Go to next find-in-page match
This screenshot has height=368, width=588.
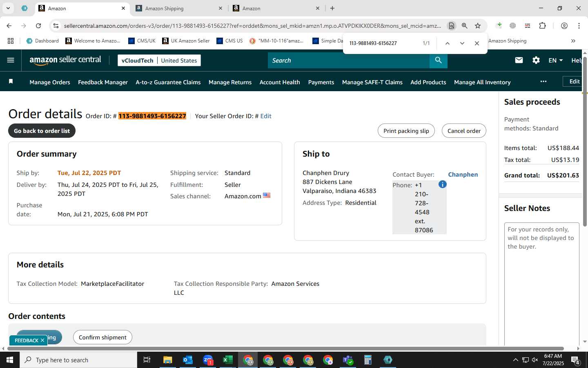point(462,43)
